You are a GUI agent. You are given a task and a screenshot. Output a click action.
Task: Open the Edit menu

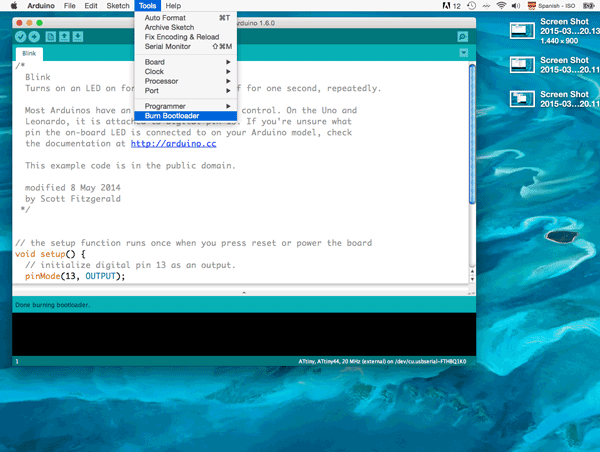click(x=91, y=6)
